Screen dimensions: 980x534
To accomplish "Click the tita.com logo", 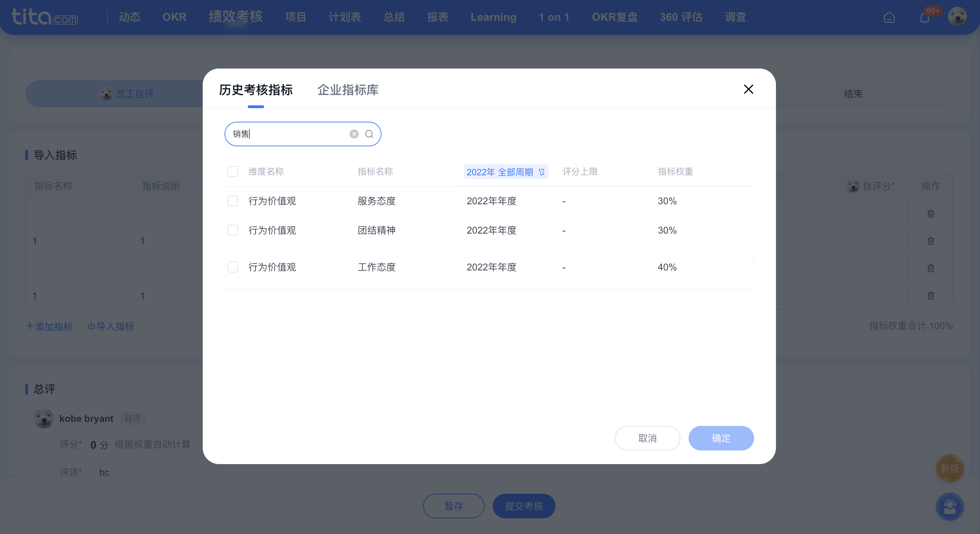I will tap(45, 17).
